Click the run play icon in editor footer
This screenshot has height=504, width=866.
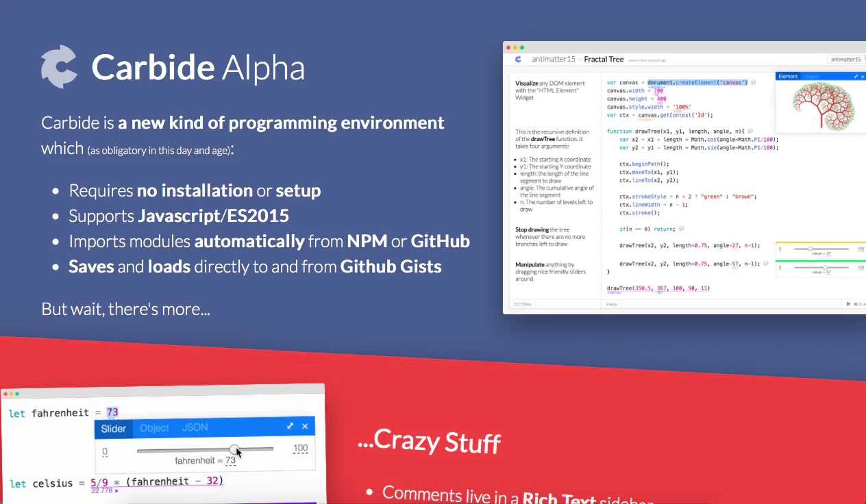pyautogui.click(x=848, y=303)
